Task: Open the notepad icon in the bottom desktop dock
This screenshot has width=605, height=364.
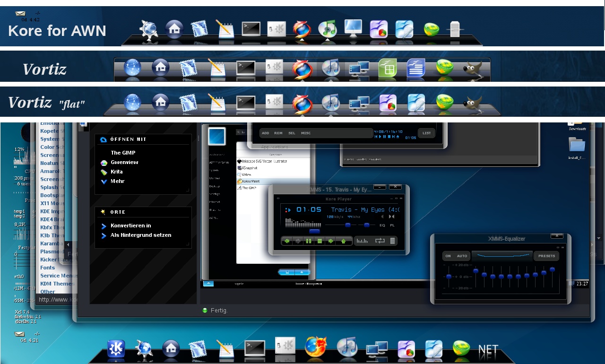Action: (225, 349)
